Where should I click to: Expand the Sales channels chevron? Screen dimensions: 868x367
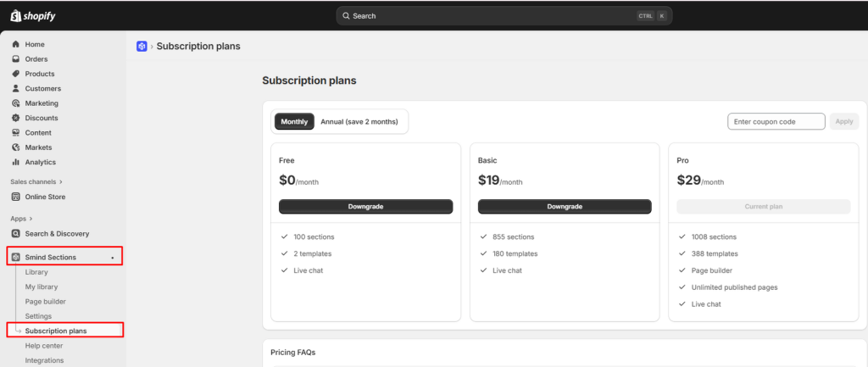coord(61,181)
